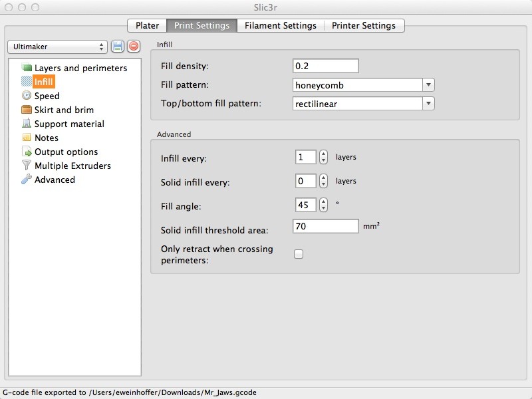Select Support material in sidebar
Screen dimensions: 532x399
[69, 124]
